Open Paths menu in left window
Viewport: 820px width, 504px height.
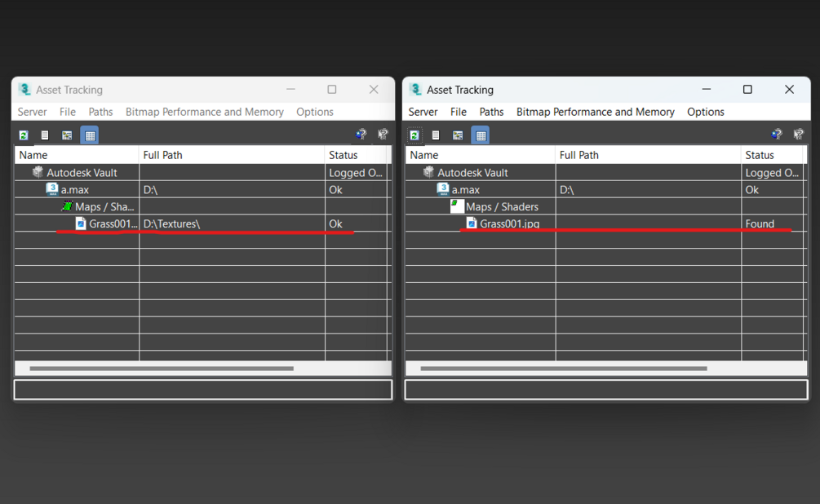[x=100, y=112]
